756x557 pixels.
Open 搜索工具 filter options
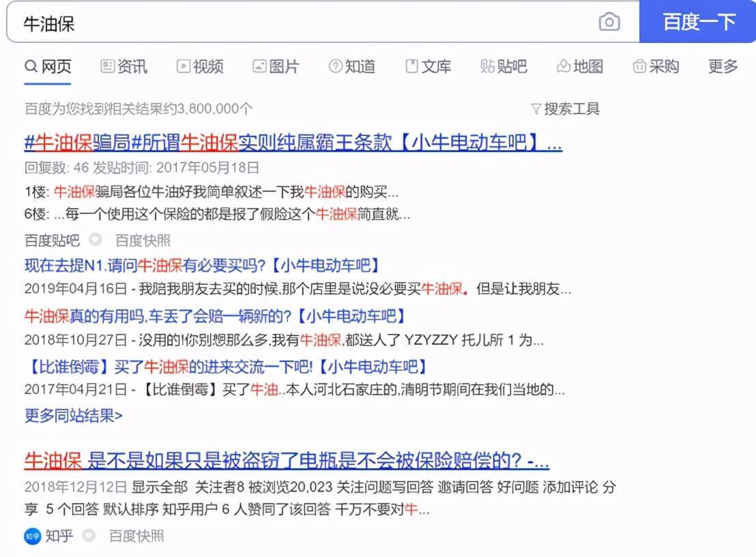point(565,109)
